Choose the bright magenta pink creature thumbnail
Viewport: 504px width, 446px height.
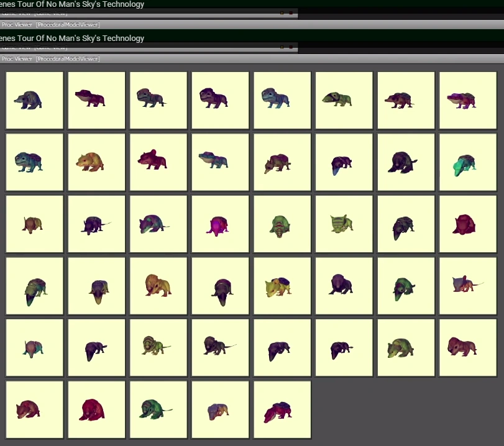point(220,224)
